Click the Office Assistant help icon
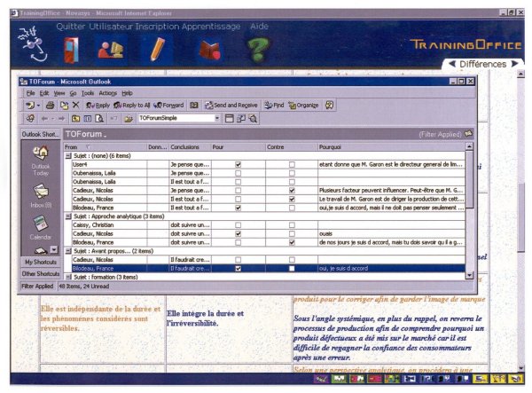532x393 pixels. click(x=329, y=106)
